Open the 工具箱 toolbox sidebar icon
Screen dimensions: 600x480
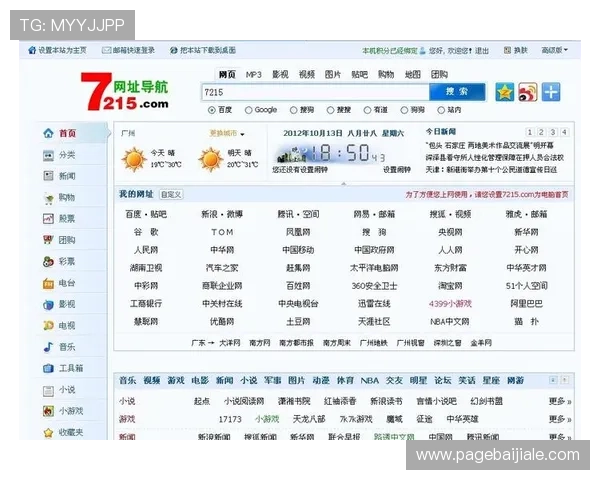click(48, 368)
